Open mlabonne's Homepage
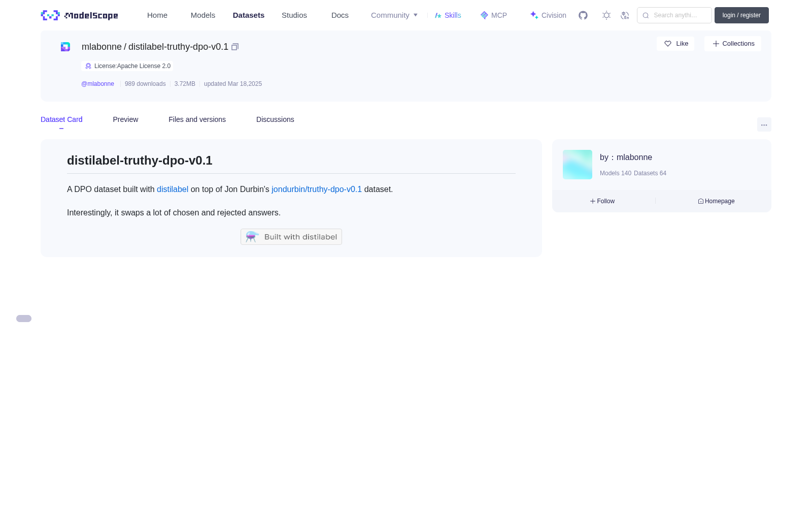Screen dimensions: 812x508 coord(716,201)
